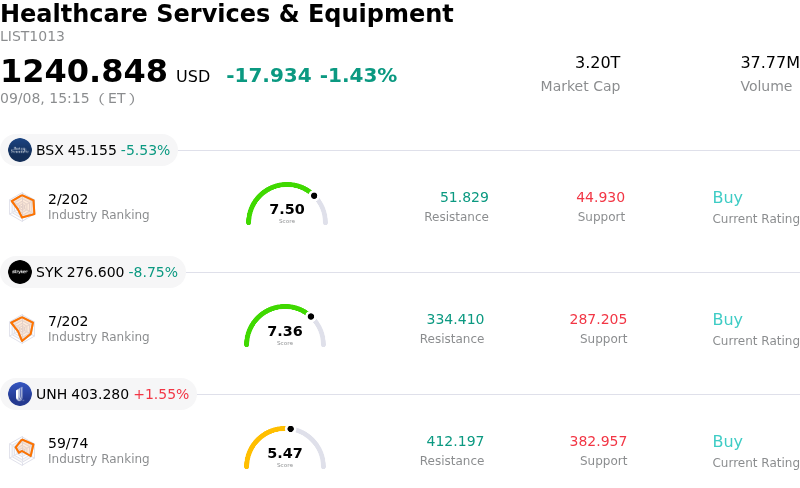Screen dimensions: 800x488
Task: Open the radar chart icon beside 59/74
Action: pos(23,451)
